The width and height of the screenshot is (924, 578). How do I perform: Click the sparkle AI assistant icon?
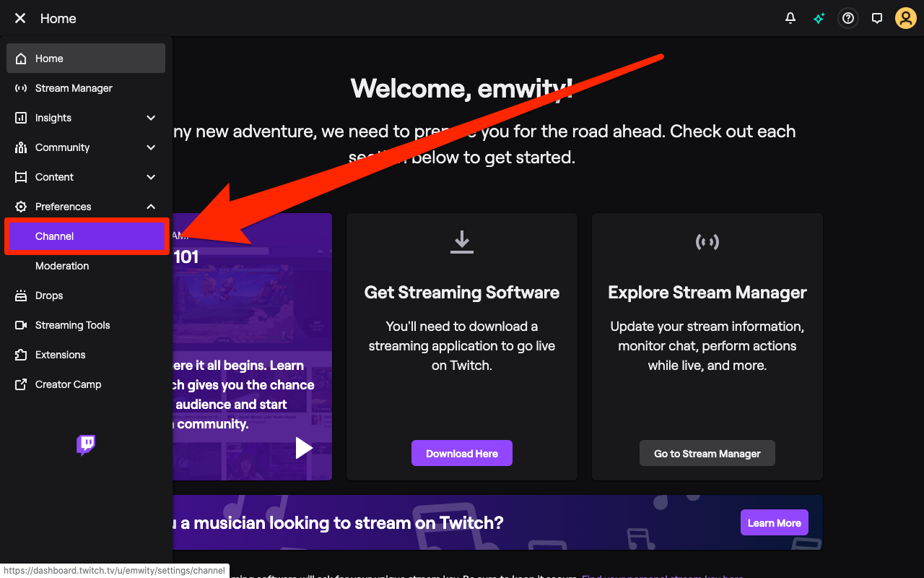click(819, 18)
